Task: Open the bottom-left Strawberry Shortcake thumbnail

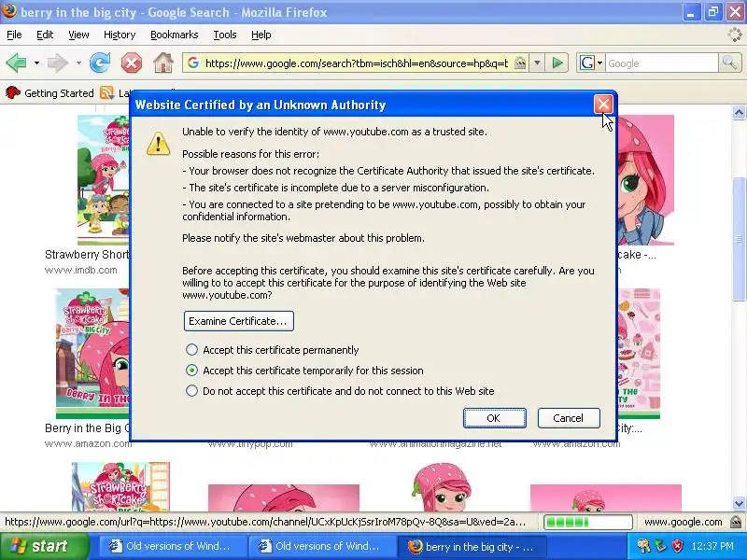Action: click(x=120, y=486)
